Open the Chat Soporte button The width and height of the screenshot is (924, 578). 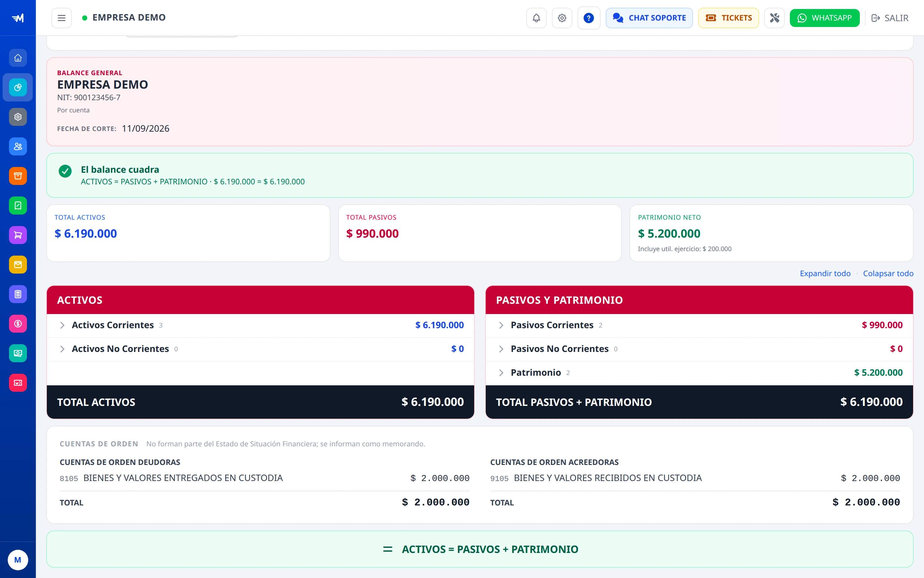point(649,18)
